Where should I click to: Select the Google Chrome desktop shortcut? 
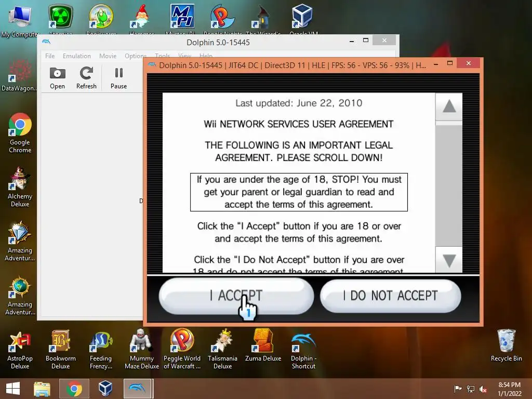pyautogui.click(x=20, y=133)
